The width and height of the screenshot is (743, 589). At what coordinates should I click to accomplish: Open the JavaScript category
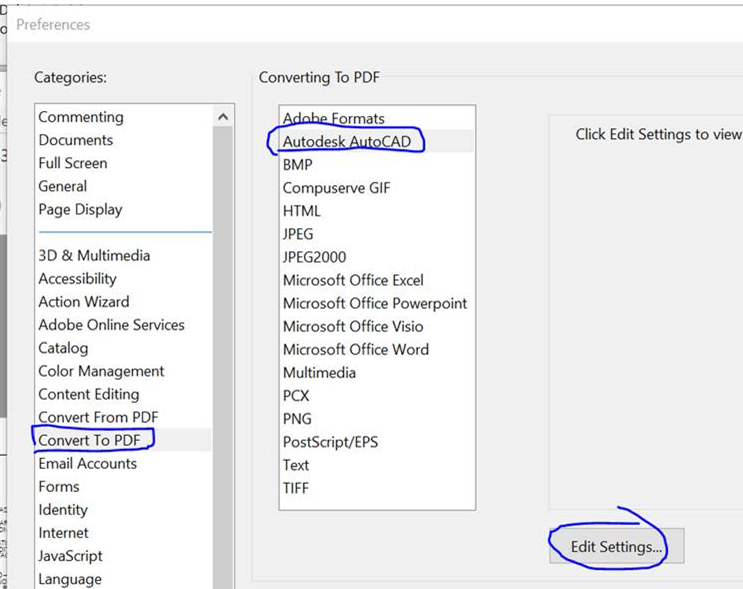[70, 556]
